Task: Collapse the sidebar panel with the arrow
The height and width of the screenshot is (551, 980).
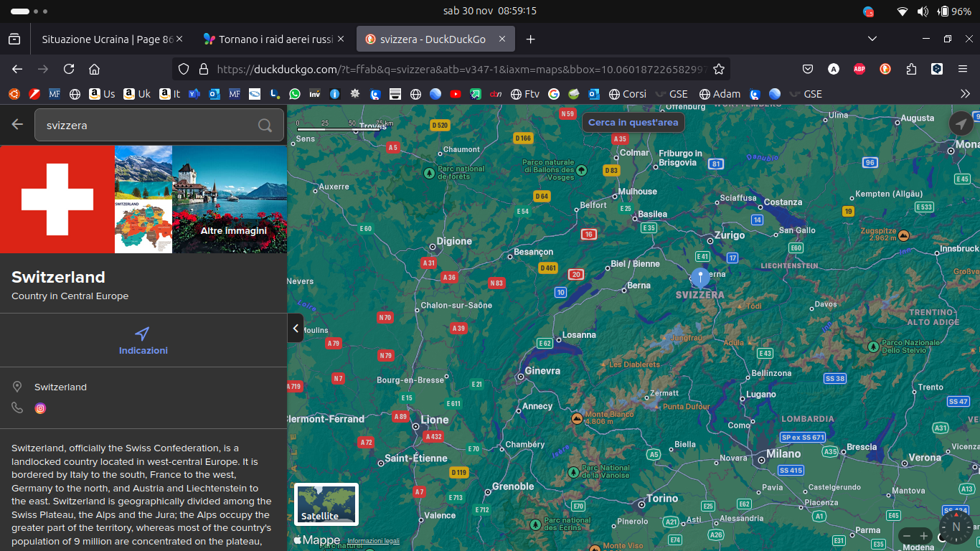Action: (296, 328)
